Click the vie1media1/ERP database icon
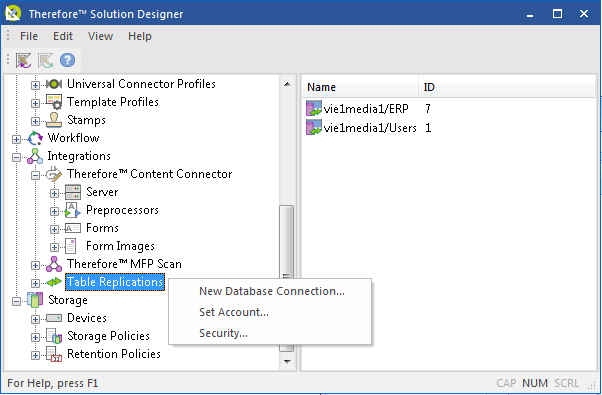The width and height of the screenshot is (602, 395). pos(314,109)
